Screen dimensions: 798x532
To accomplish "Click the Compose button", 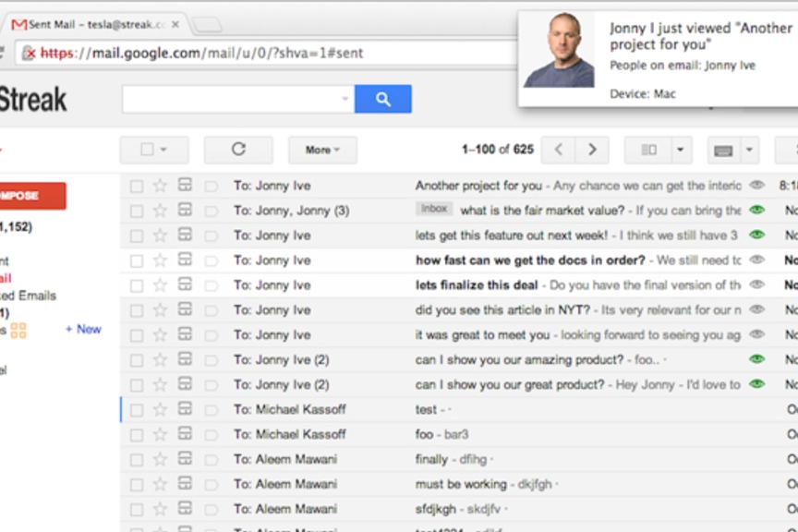I will (31, 196).
